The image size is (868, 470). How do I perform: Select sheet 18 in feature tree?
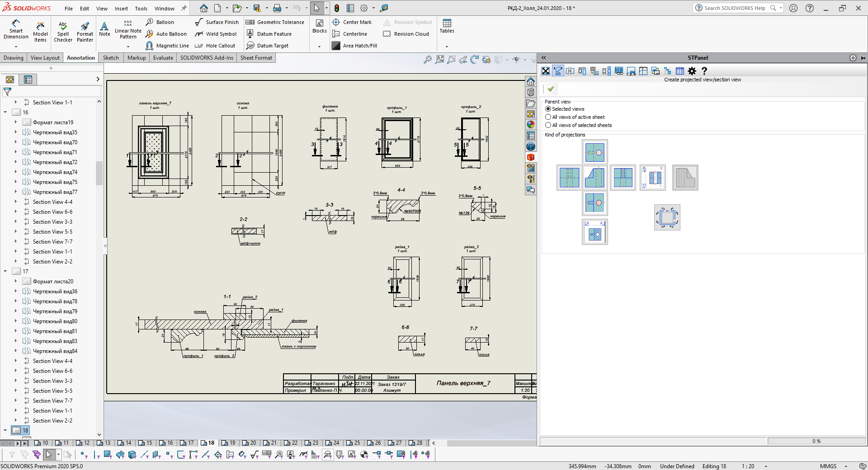point(21,431)
